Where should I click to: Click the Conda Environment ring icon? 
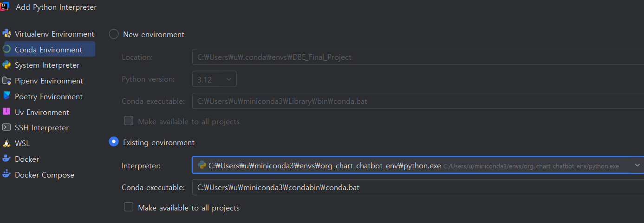tap(7, 50)
